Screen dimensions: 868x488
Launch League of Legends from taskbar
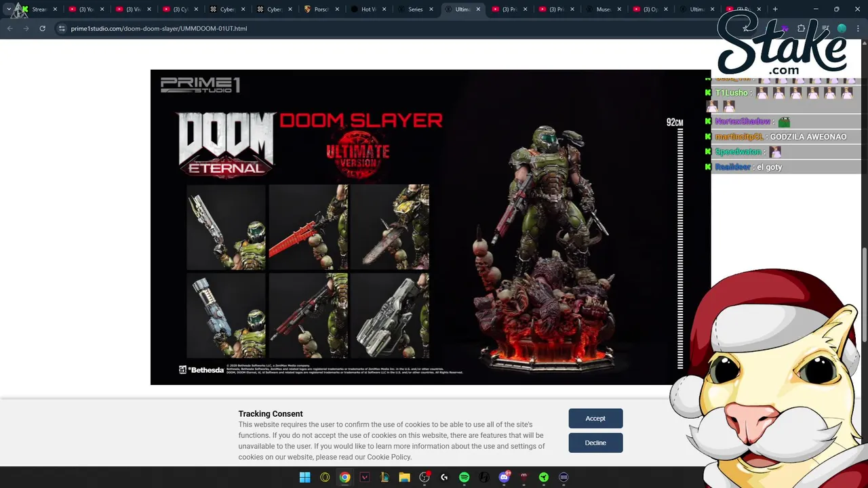click(x=384, y=477)
